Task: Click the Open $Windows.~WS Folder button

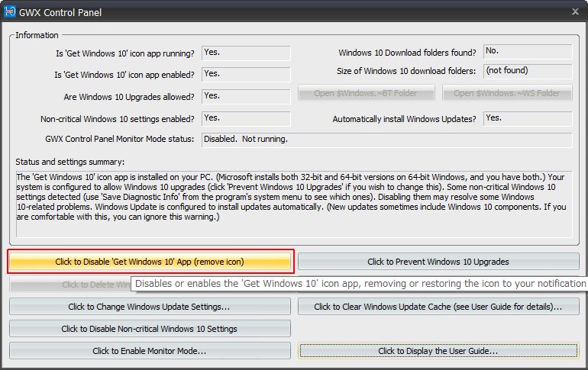Action: tap(507, 93)
